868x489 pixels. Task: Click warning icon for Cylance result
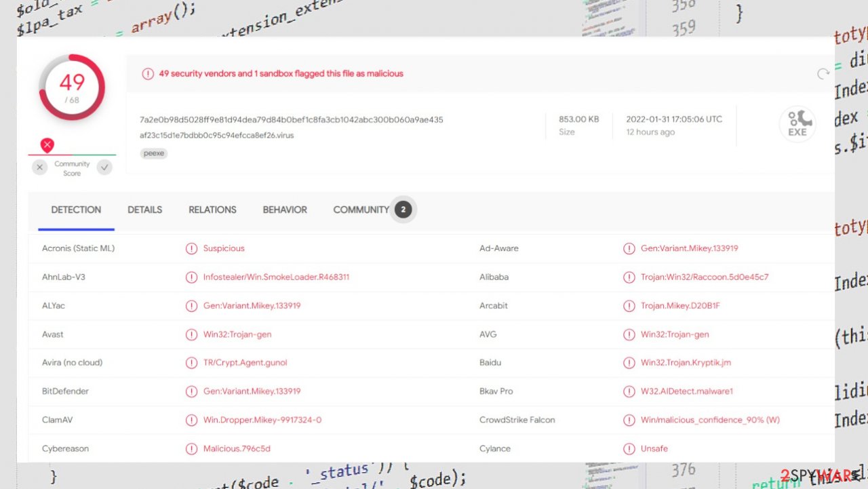click(x=629, y=449)
